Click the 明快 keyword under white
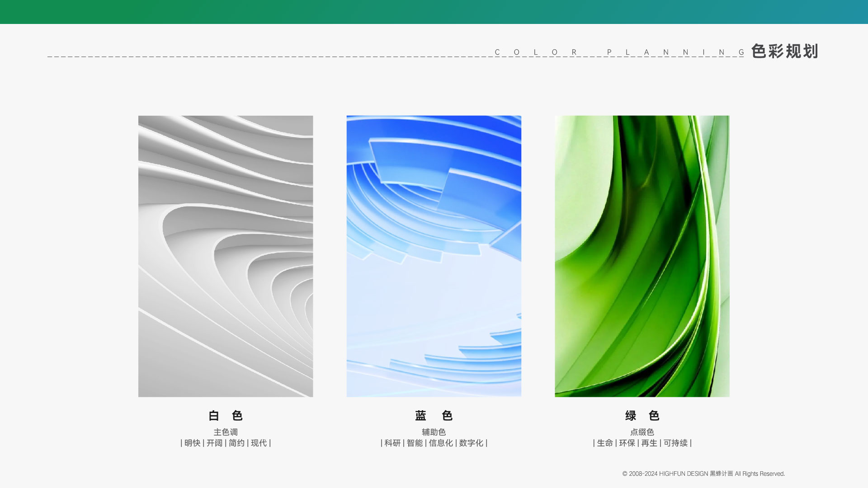 [x=192, y=443]
